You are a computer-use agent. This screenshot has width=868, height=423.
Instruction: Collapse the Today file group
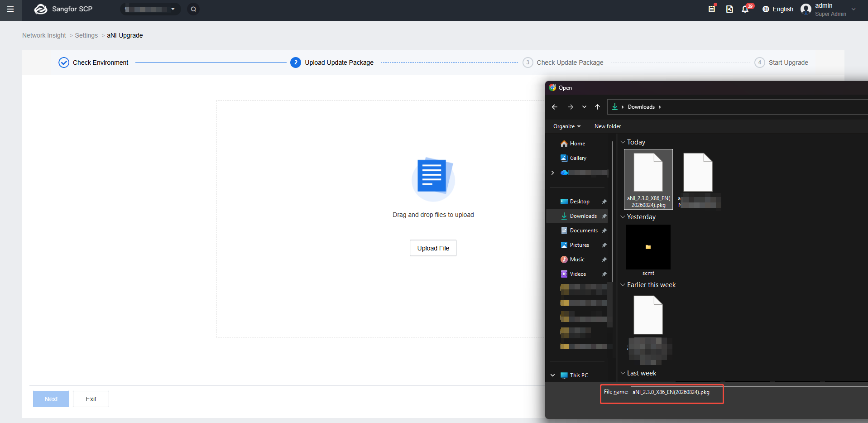(x=623, y=142)
